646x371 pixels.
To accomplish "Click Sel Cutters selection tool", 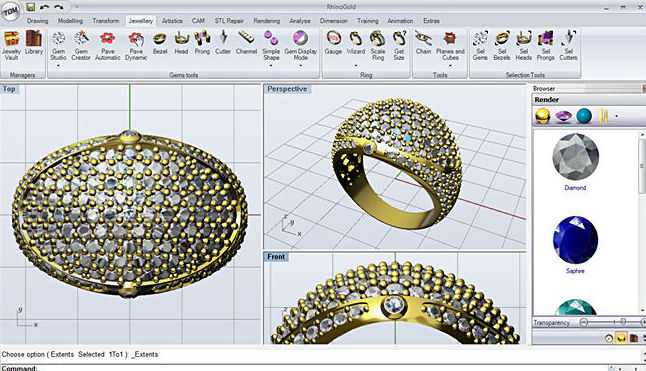I will pos(568,46).
